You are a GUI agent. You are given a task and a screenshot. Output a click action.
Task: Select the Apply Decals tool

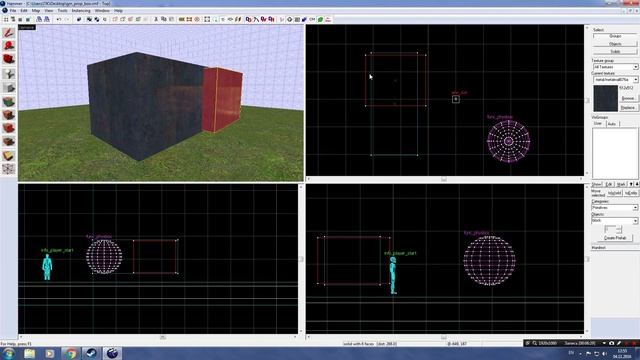click(x=9, y=128)
